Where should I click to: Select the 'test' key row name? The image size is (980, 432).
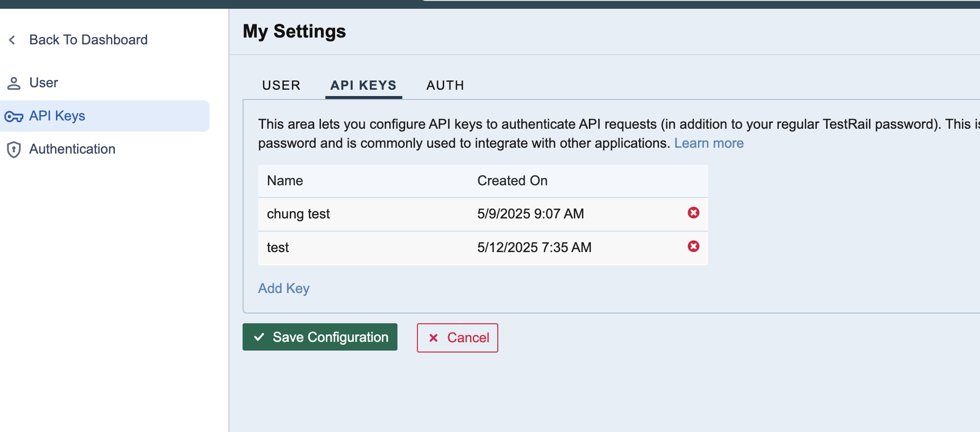pyautogui.click(x=278, y=248)
